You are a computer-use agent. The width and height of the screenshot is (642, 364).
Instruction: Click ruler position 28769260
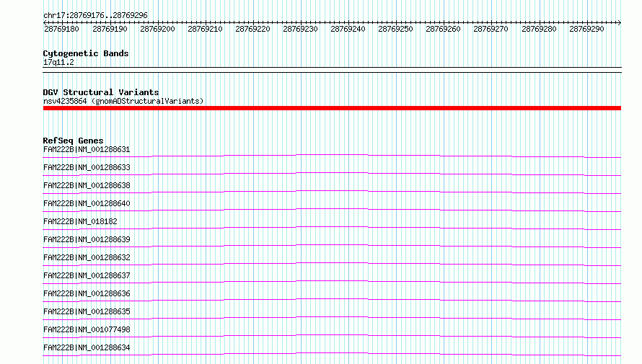443,29
